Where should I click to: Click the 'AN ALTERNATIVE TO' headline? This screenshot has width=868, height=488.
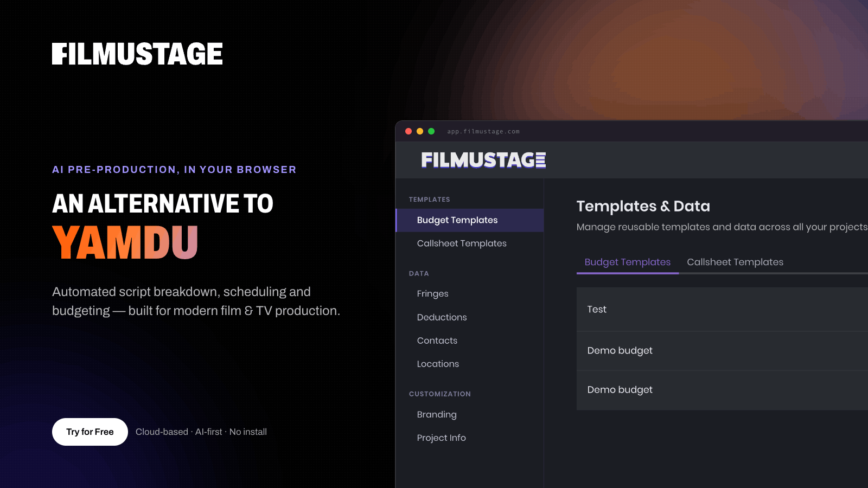pyautogui.click(x=163, y=204)
